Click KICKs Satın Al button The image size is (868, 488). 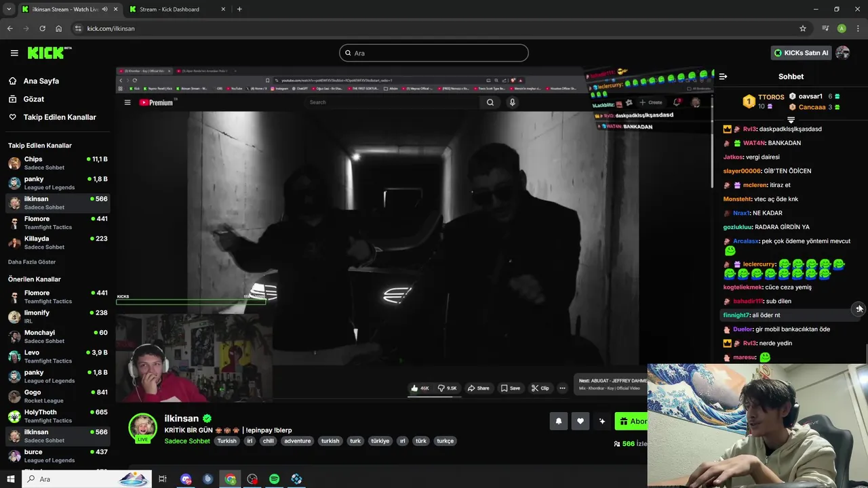[801, 53]
